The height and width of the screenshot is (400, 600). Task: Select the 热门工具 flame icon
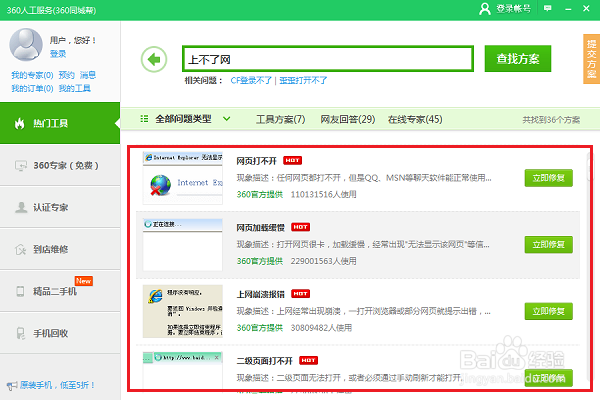[x=20, y=123]
